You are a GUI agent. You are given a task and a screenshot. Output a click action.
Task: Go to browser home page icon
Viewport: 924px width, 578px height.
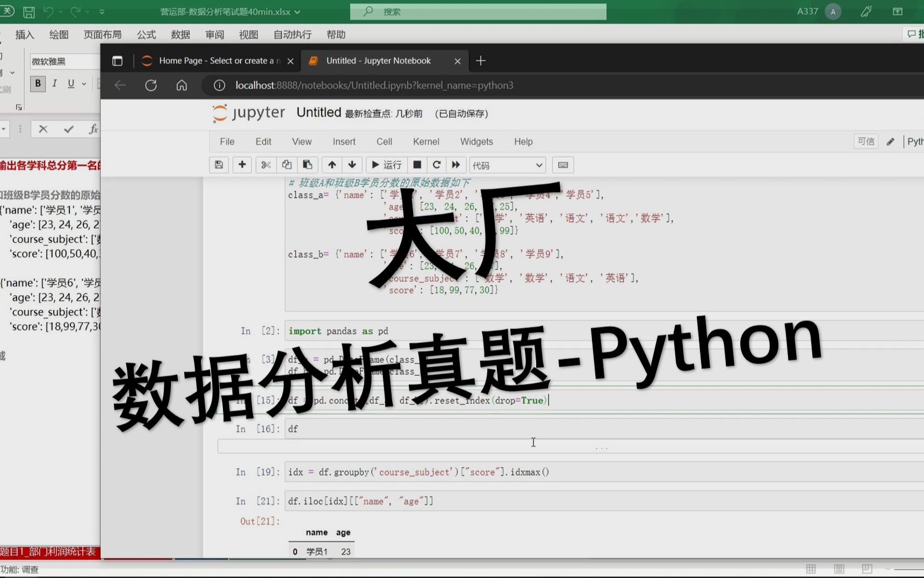pos(182,85)
